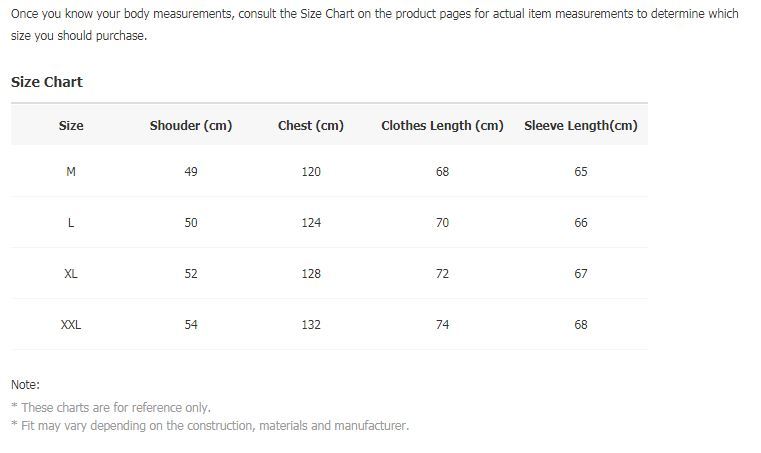Click the Chest (cm) column header
Screen dimensions: 761x453
click(311, 126)
